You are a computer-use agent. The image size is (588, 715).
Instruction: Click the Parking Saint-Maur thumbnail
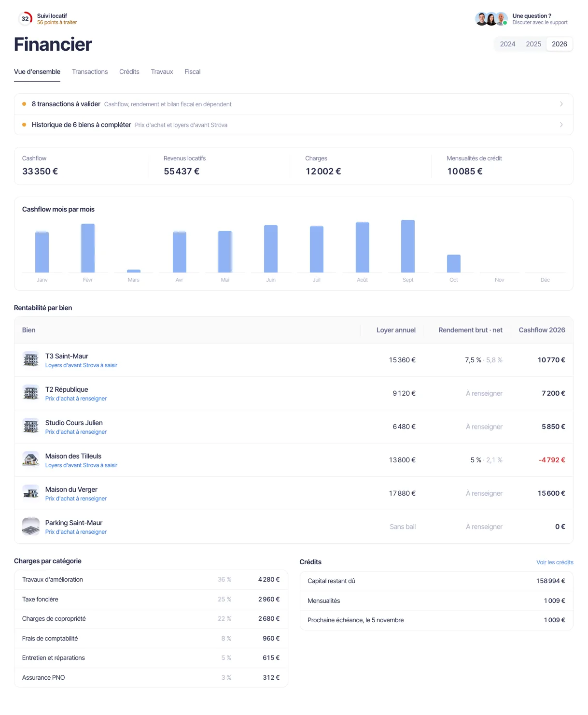pos(31,527)
